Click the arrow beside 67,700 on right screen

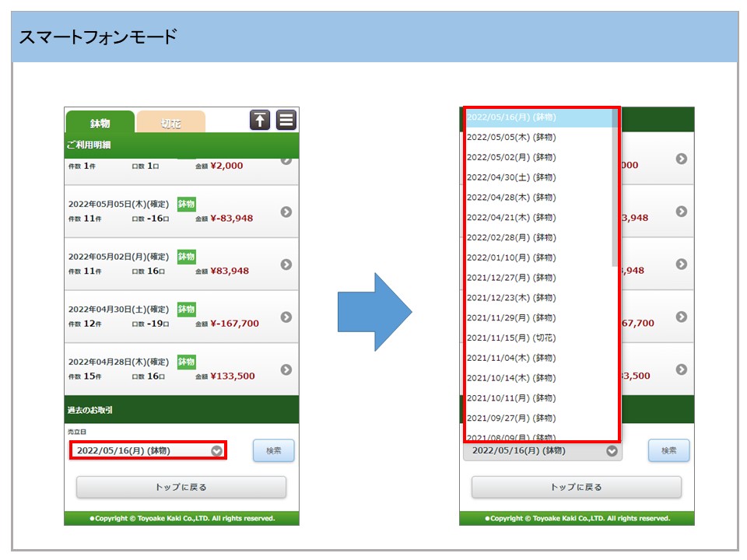(681, 317)
